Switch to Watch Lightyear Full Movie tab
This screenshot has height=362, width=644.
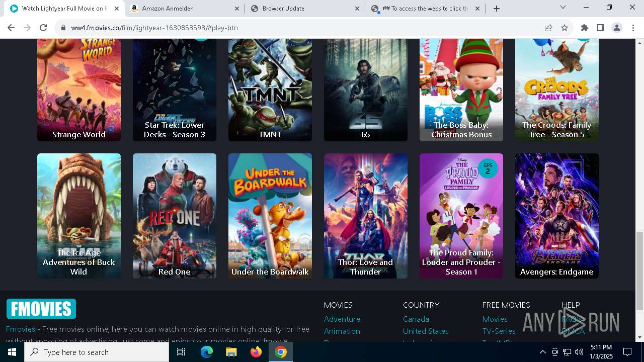[x=65, y=9]
